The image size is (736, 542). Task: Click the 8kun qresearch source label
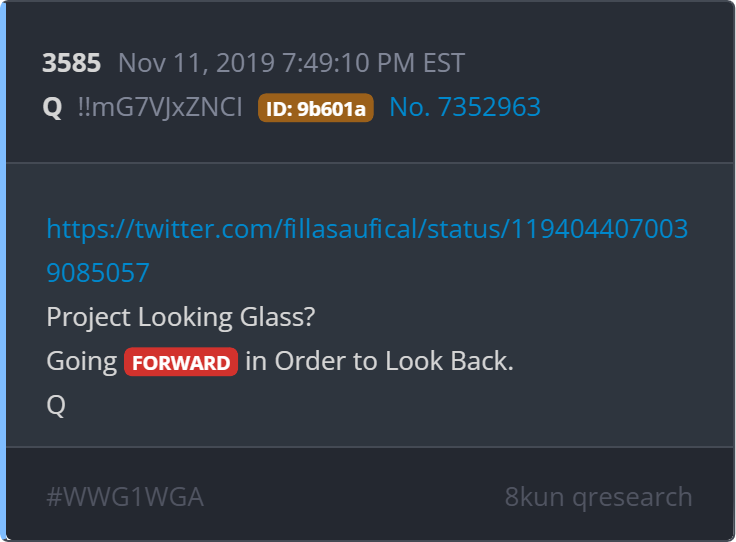point(598,497)
